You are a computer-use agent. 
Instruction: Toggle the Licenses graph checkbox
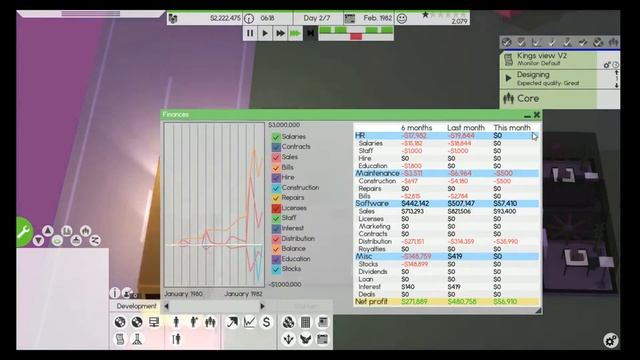pyautogui.click(x=276, y=208)
